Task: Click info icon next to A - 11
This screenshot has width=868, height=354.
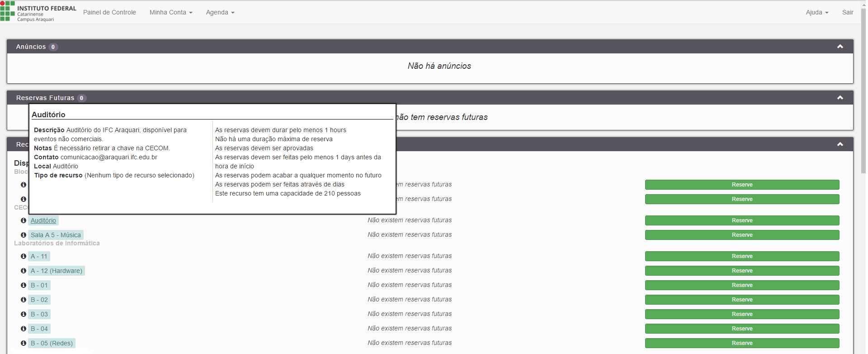Action: [24, 256]
